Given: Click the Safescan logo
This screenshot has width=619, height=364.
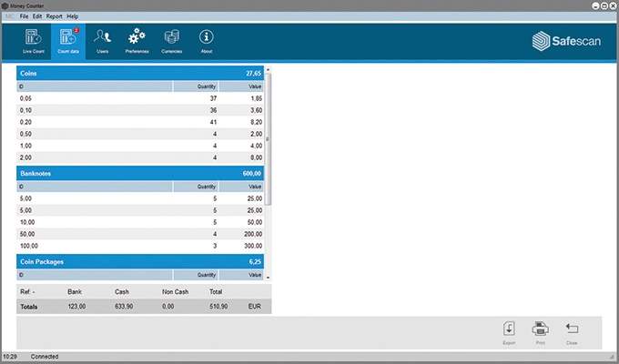Looking at the screenshot, I should tap(563, 40).
